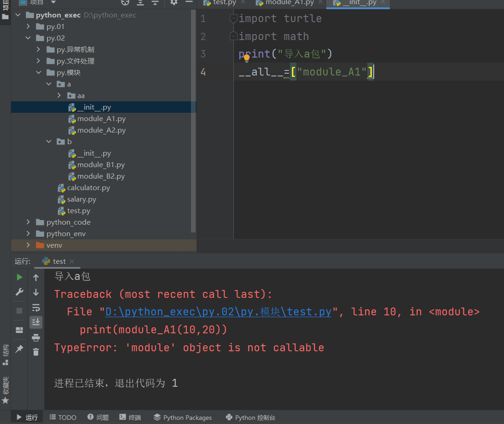The height and width of the screenshot is (424, 504).
Task: Expand the venv folder
Action: coord(28,245)
